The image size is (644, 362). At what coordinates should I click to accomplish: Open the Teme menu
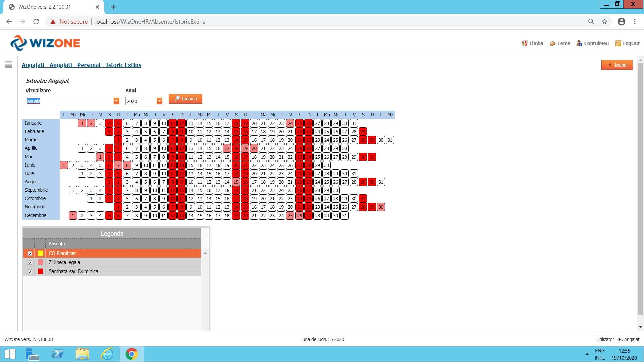(x=560, y=43)
